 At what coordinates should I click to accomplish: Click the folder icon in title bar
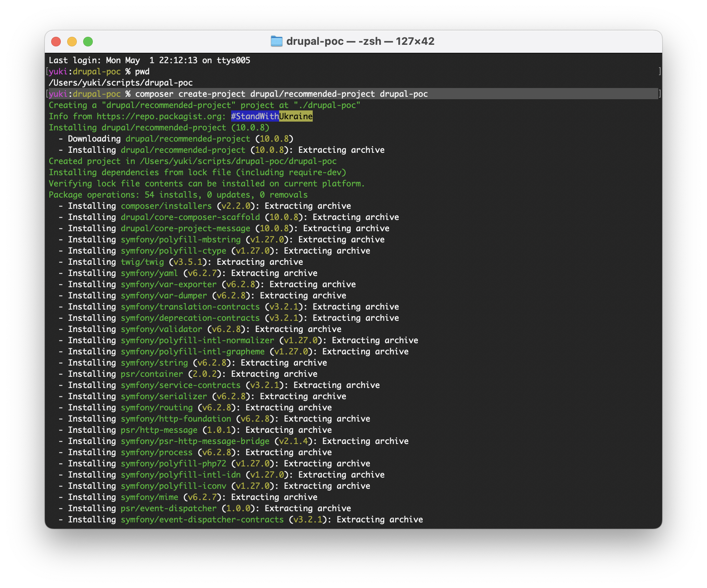pyautogui.click(x=276, y=41)
